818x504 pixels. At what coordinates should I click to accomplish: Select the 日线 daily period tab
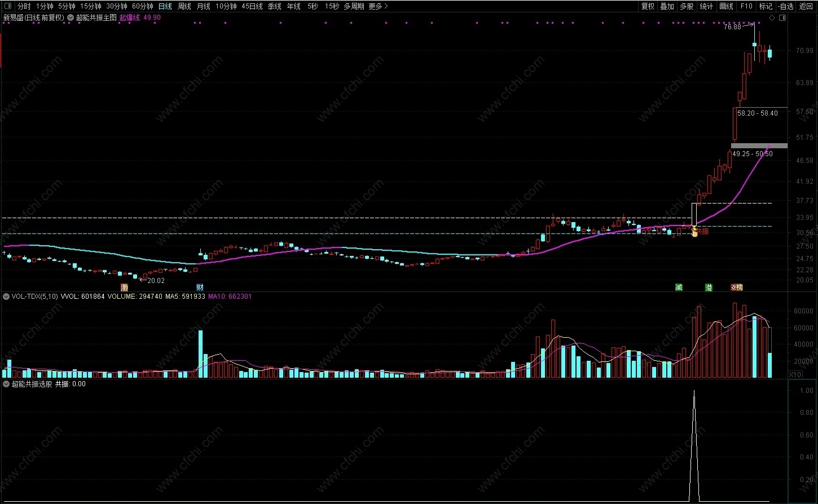(x=165, y=7)
